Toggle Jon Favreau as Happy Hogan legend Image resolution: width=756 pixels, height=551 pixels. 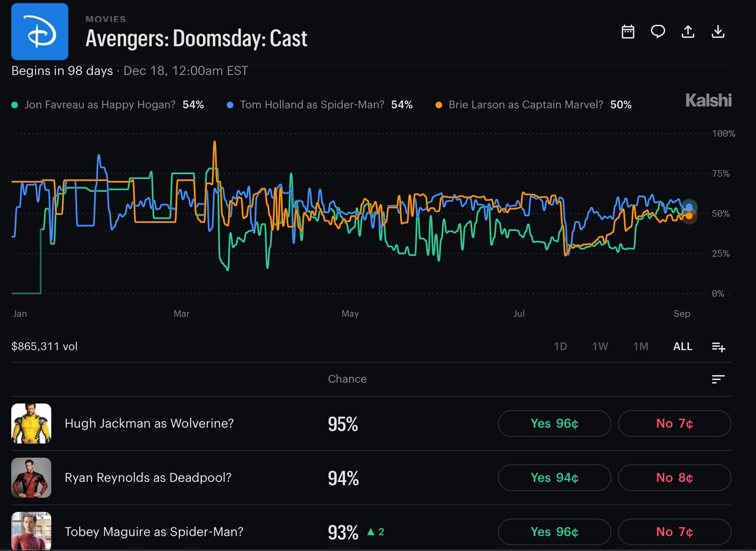point(107,105)
